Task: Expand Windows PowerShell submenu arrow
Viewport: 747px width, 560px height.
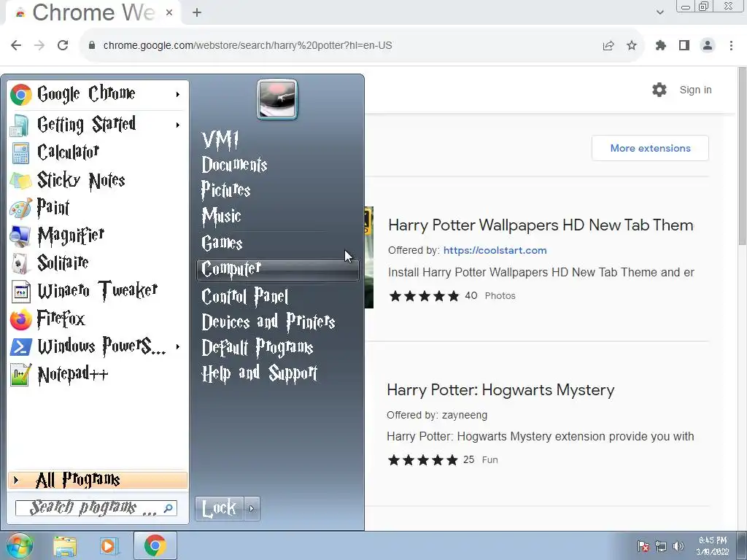Action: 178,346
